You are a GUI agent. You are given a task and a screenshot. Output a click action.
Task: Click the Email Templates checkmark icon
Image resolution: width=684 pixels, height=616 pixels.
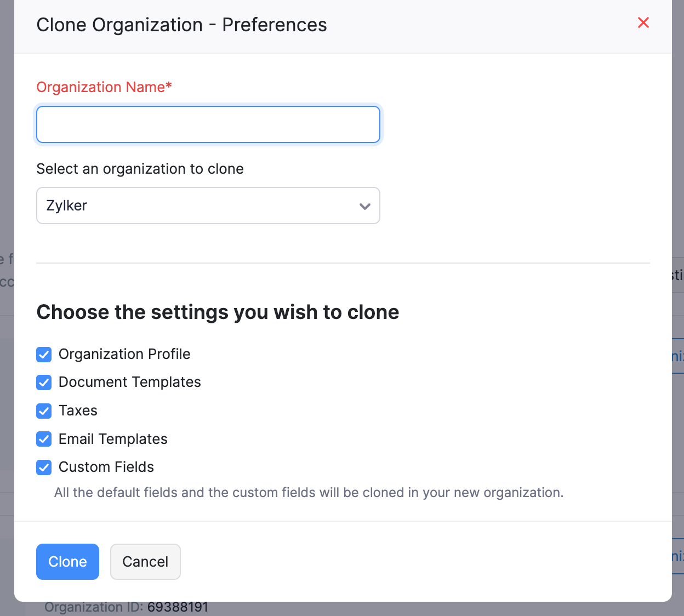point(43,439)
